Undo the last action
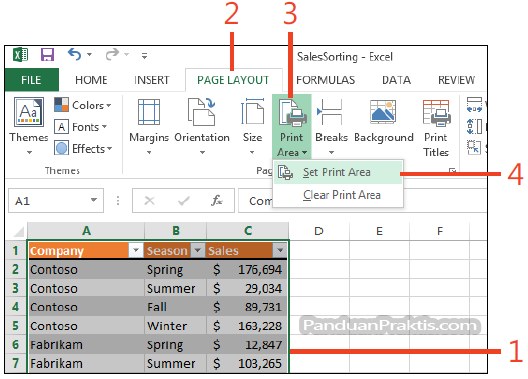Screen dimensions: 528x379 coord(74,55)
